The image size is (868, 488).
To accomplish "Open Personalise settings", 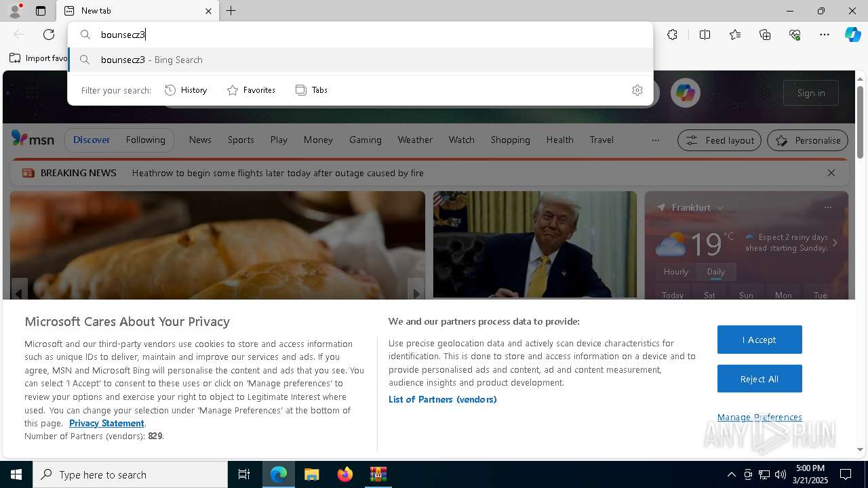I will pyautogui.click(x=807, y=140).
